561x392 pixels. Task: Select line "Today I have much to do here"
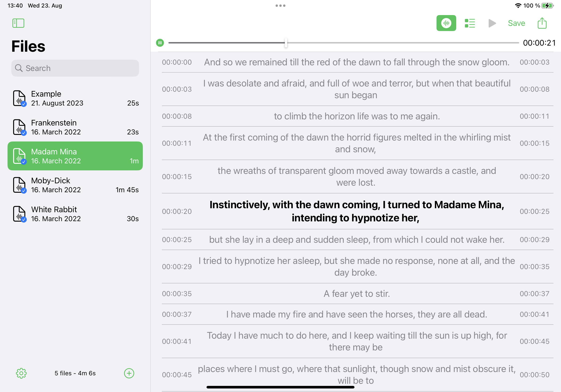357,341
